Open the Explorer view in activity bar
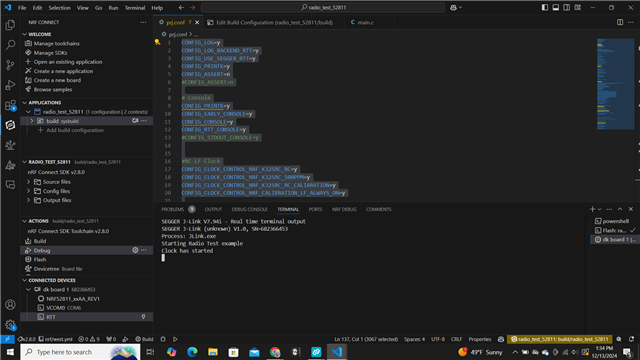This screenshot has width=640, height=360. (10, 25)
